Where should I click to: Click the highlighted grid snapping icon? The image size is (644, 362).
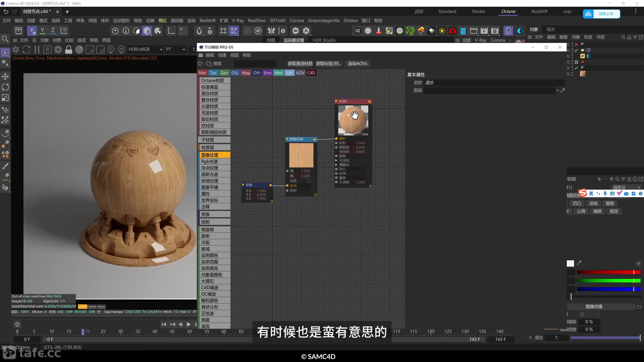tap(234, 31)
